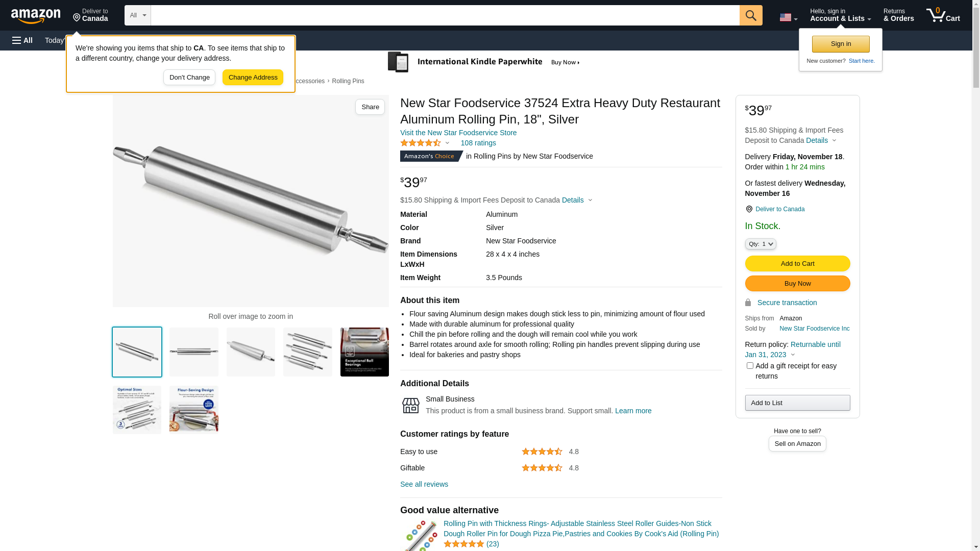Open the Account & Lists menu

(840, 15)
